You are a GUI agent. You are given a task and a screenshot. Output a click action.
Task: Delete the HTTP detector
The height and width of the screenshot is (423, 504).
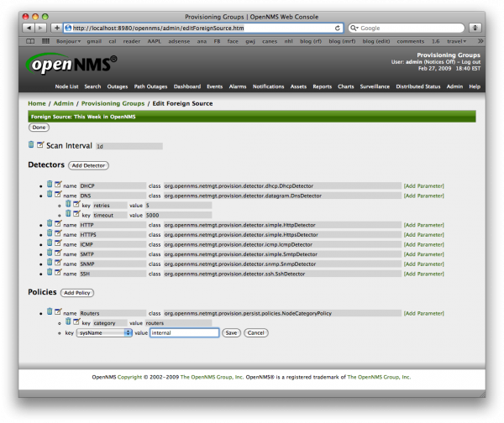50,223
